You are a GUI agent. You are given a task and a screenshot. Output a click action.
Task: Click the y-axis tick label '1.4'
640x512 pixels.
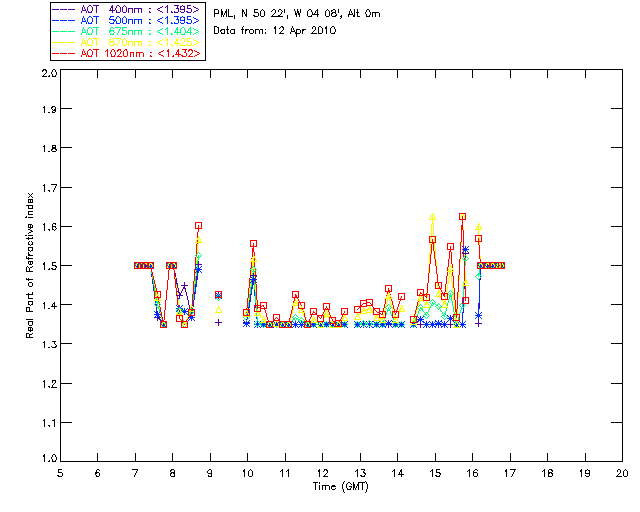coord(49,305)
